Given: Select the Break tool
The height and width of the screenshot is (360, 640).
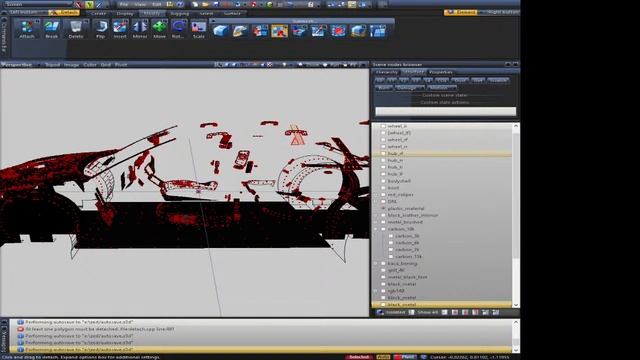Looking at the screenshot, I should [51, 29].
